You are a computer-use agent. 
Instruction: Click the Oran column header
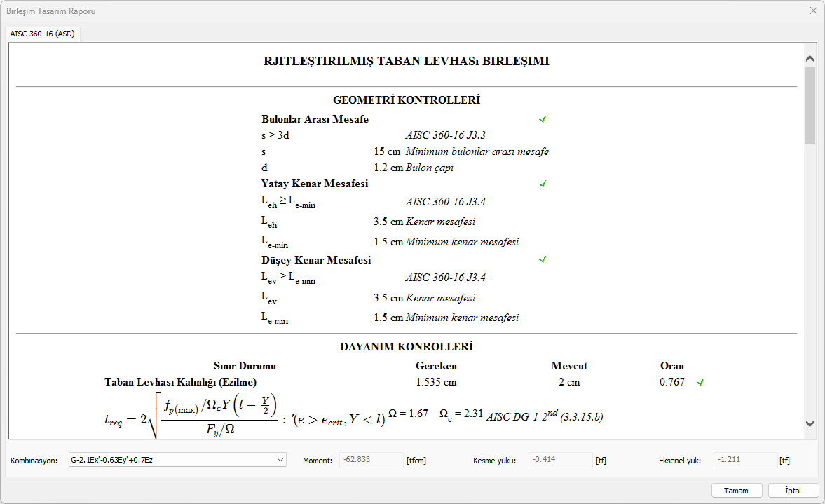click(x=672, y=366)
